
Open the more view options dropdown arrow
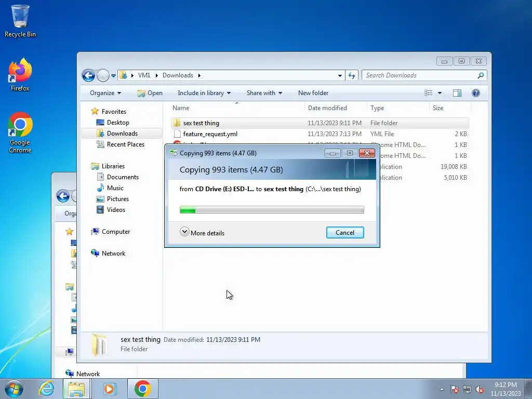pyautogui.click(x=440, y=93)
